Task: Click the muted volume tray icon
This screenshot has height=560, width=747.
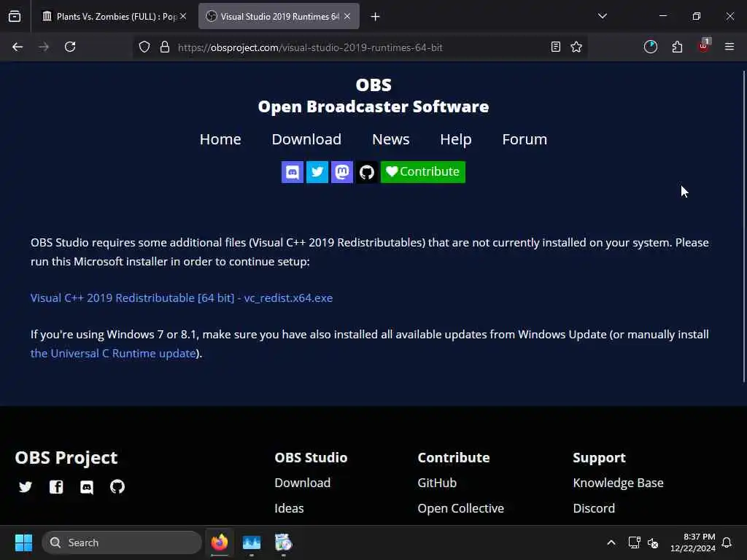Action: pyautogui.click(x=653, y=542)
